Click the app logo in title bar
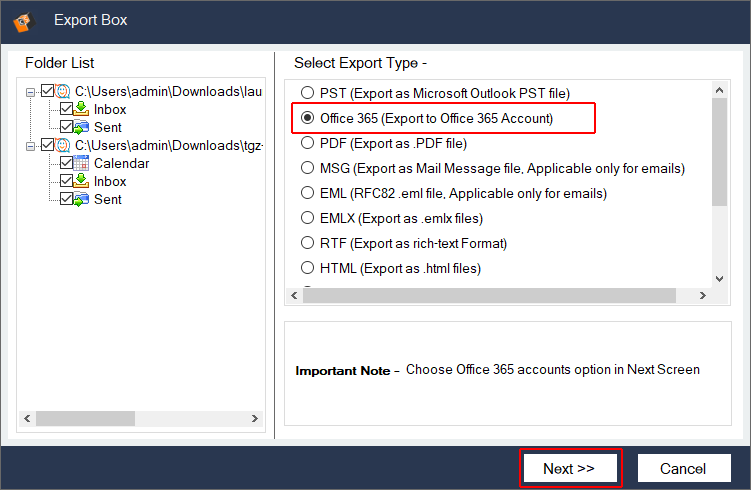 pos(23,20)
